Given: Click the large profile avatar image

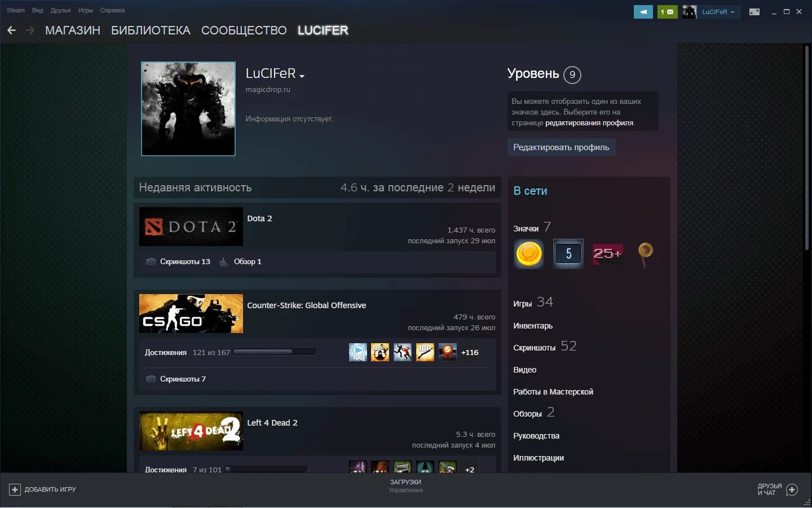Looking at the screenshot, I should [x=188, y=109].
